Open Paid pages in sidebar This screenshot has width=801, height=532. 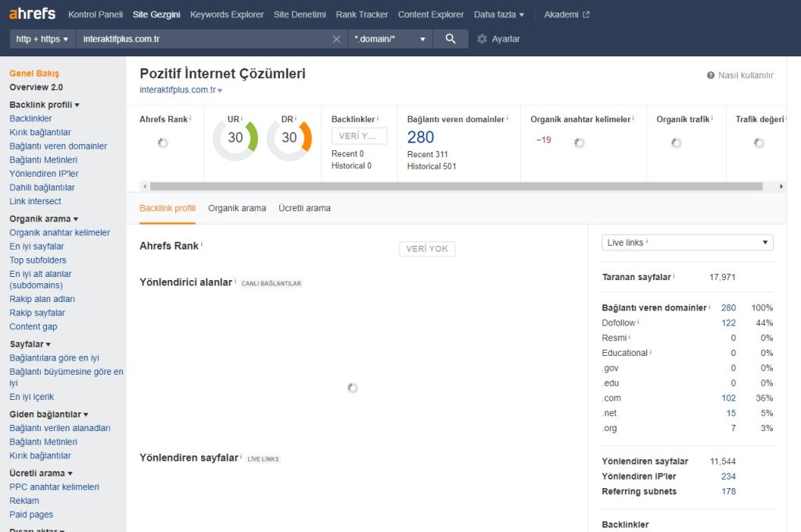31,515
